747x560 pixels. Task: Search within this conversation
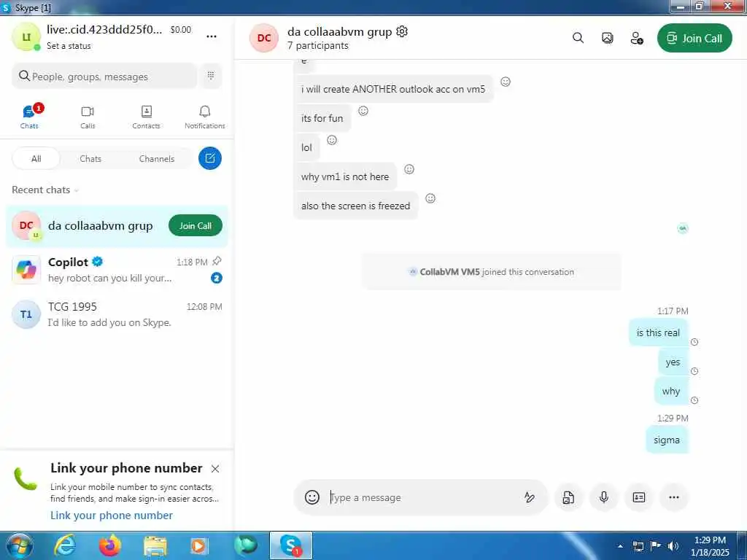point(578,38)
